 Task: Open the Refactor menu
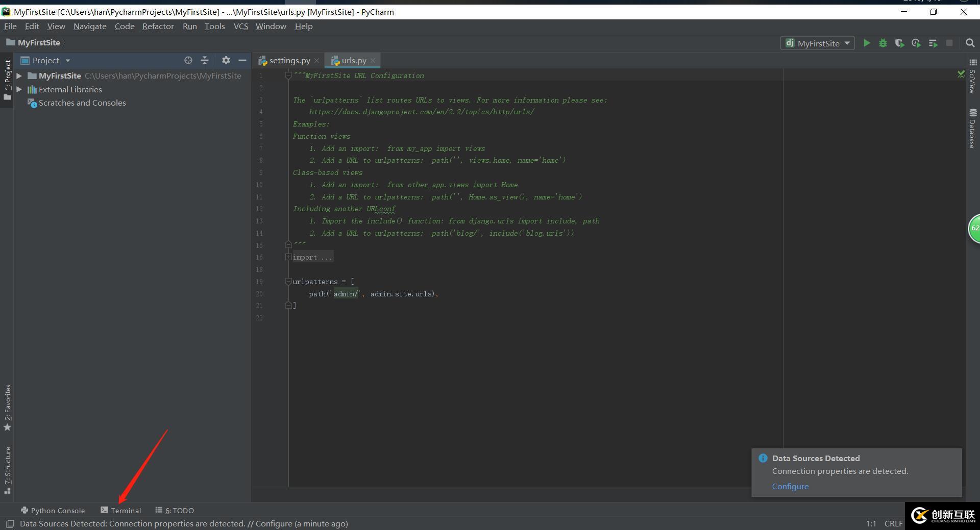point(158,27)
